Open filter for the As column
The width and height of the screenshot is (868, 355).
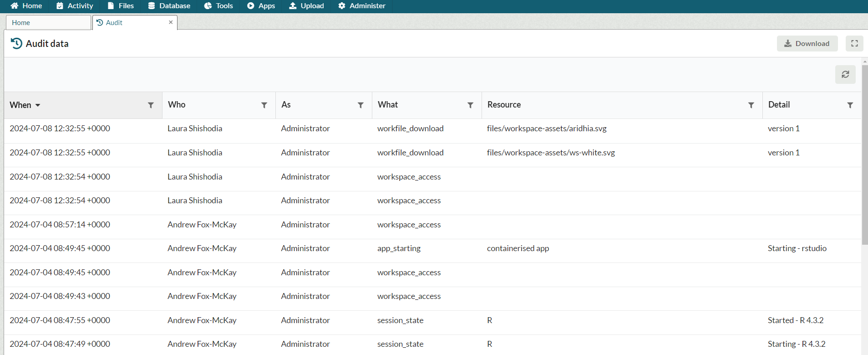360,105
